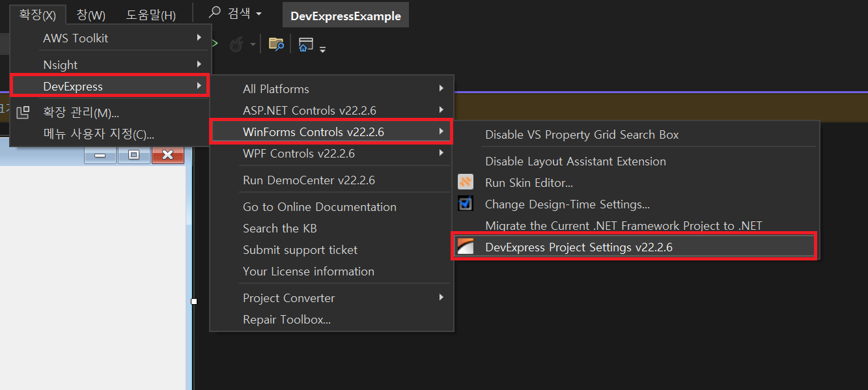This screenshot has height=390, width=868.
Task: Open ASP.NET Controls v22.2.6 submenu
Action: (331, 111)
